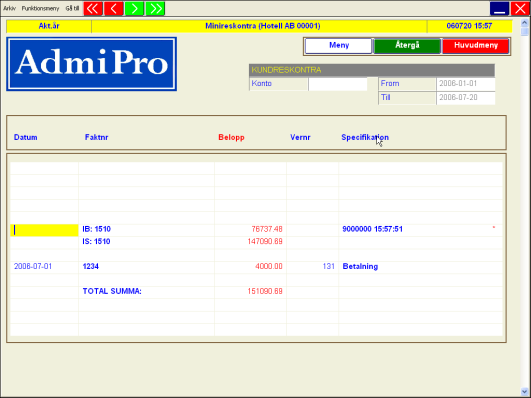Click the scrollbar up arrow
Viewport: 531px width, 398px height.
[x=525, y=23]
